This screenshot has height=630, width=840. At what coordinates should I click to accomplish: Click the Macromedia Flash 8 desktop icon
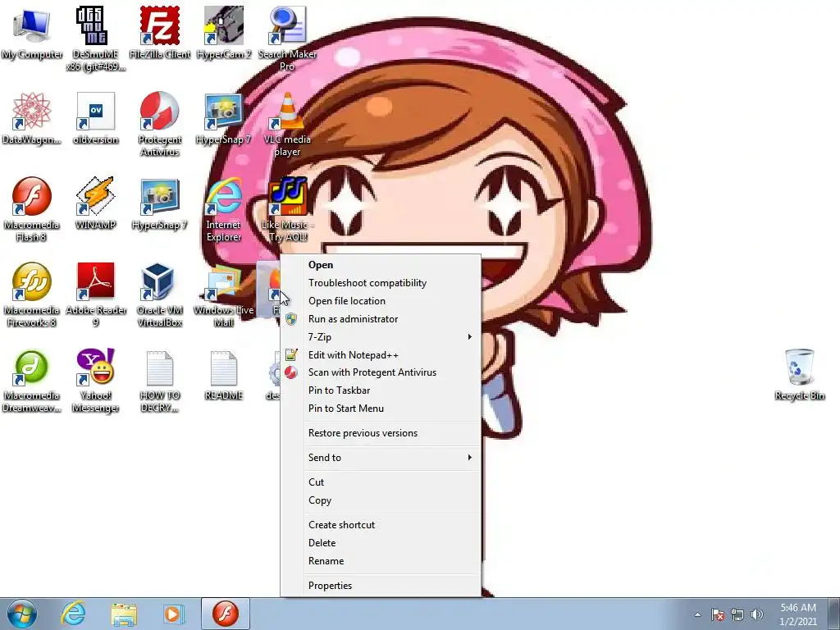[32, 209]
